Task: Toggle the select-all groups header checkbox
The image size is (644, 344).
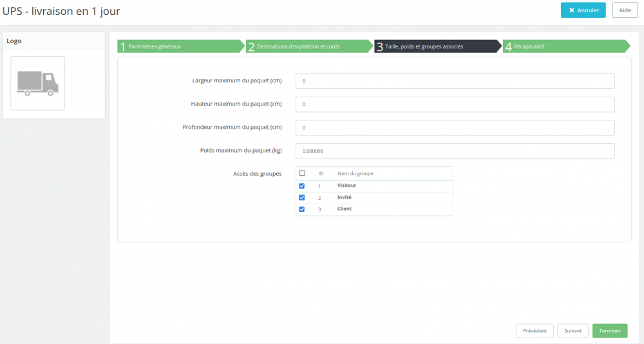Action: 302,173
